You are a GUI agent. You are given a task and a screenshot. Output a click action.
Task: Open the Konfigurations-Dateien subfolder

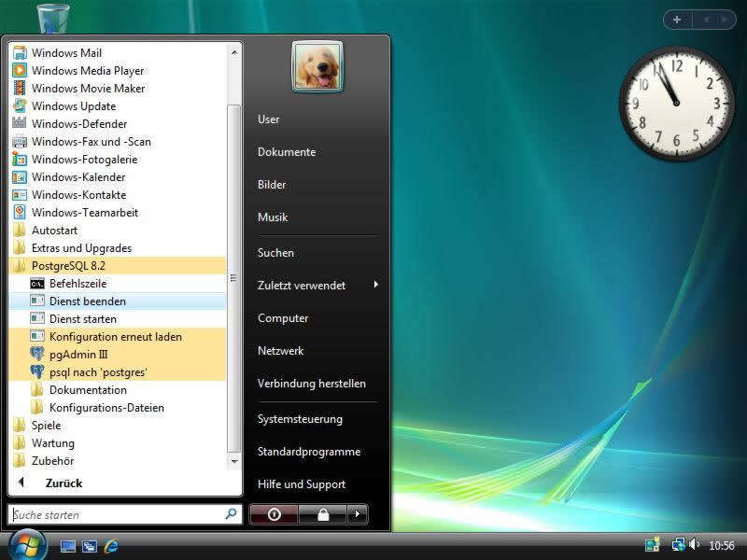tap(118, 408)
